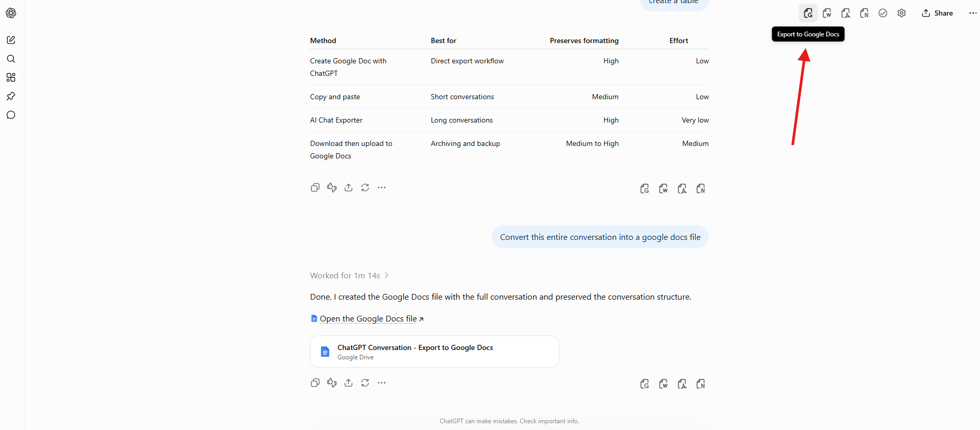Copy the table response
980x430 pixels.
315,187
